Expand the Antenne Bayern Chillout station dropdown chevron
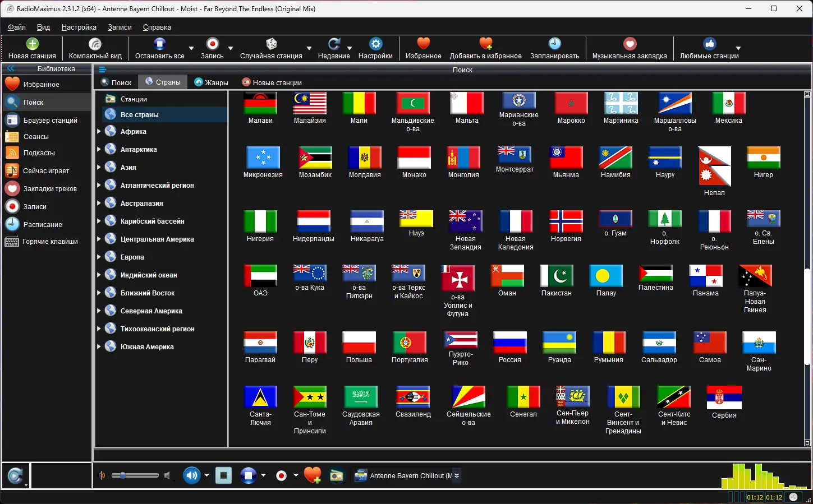This screenshot has height=504, width=813. coord(457,475)
